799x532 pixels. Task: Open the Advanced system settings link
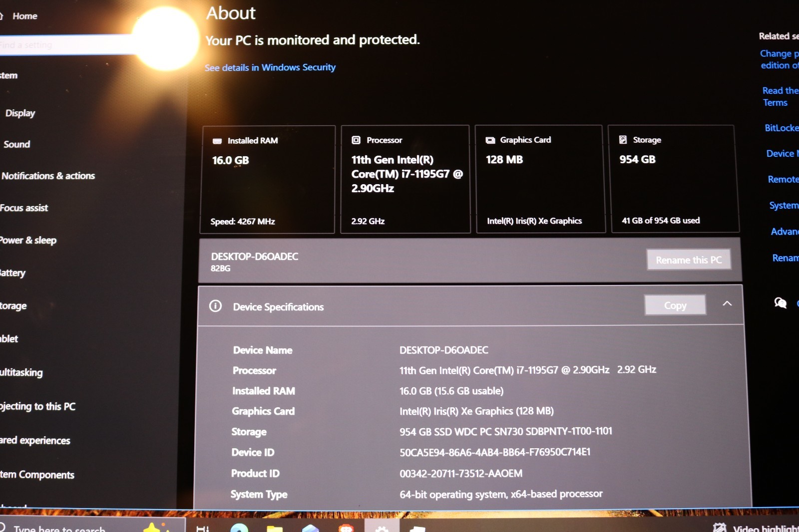tap(785, 232)
